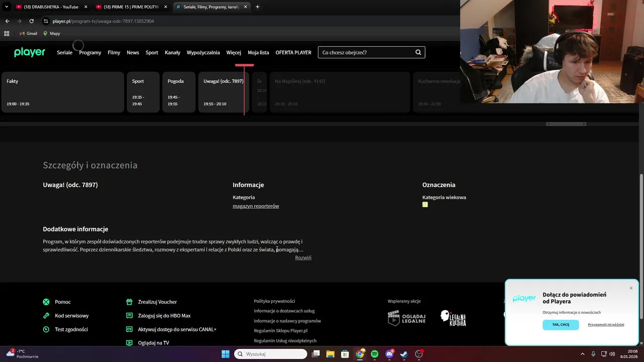The image size is (644, 362).
Task: Expand the hidden system tray icons chevron
Action: pyautogui.click(x=583, y=354)
